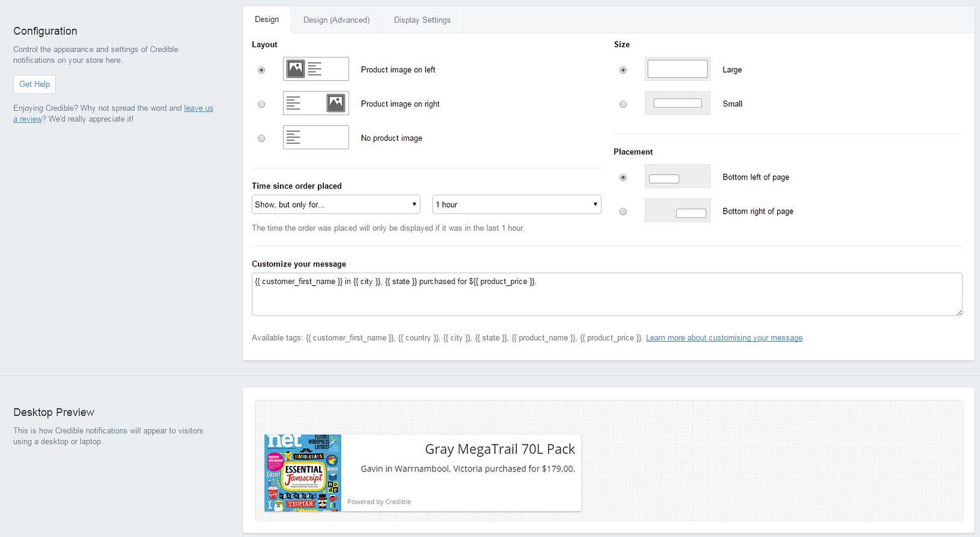Select the Product image on right radio
The image size is (980, 537).
click(262, 104)
